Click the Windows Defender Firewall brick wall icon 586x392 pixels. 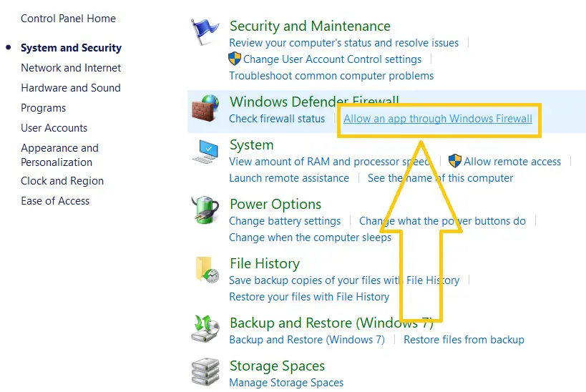(205, 108)
